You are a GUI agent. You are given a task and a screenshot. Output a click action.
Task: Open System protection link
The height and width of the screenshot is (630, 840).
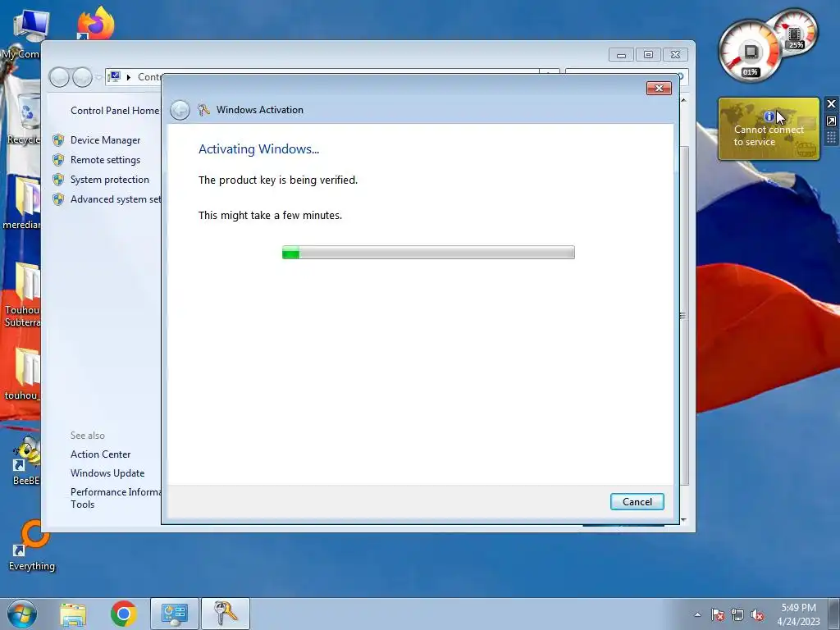coord(110,180)
